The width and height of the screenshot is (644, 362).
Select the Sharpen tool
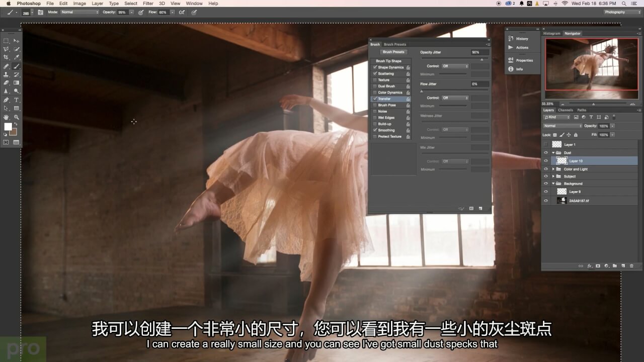point(6,91)
